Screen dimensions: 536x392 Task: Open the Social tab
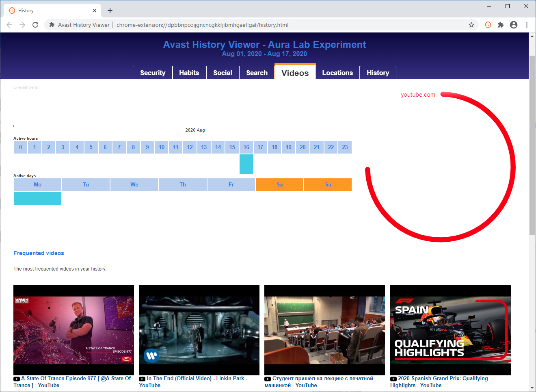point(223,73)
